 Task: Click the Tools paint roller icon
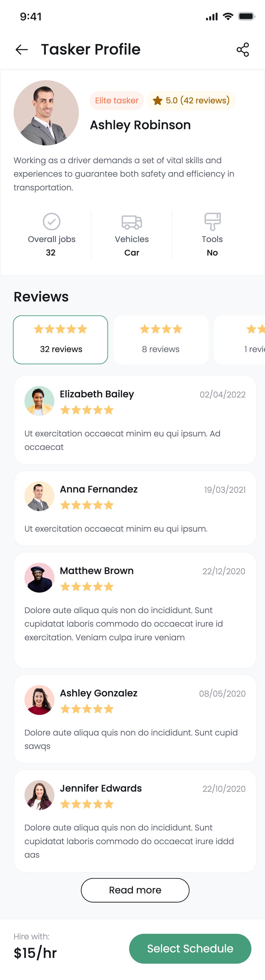212,221
